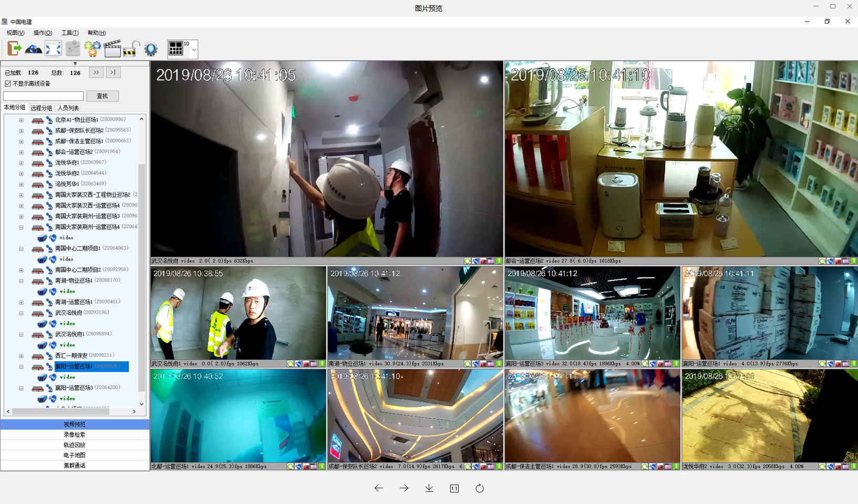Screen dimensions: 858x504
Task: Open the 10-screen layout dropdown arrow
Action: (x=194, y=49)
